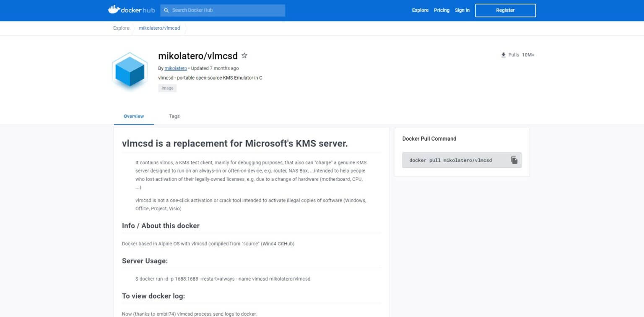This screenshot has height=317, width=644.
Task: Select the Image type badge
Action: 167,88
